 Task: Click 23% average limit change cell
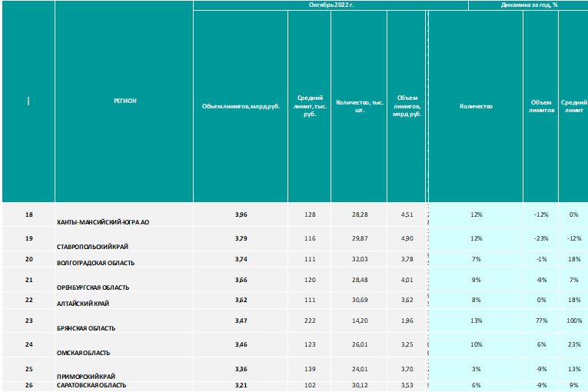pyautogui.click(x=573, y=344)
